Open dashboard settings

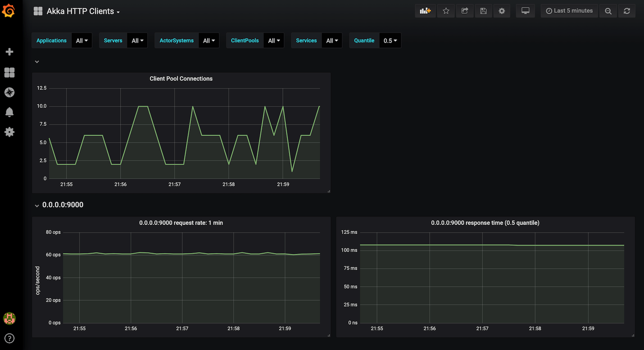(x=502, y=11)
